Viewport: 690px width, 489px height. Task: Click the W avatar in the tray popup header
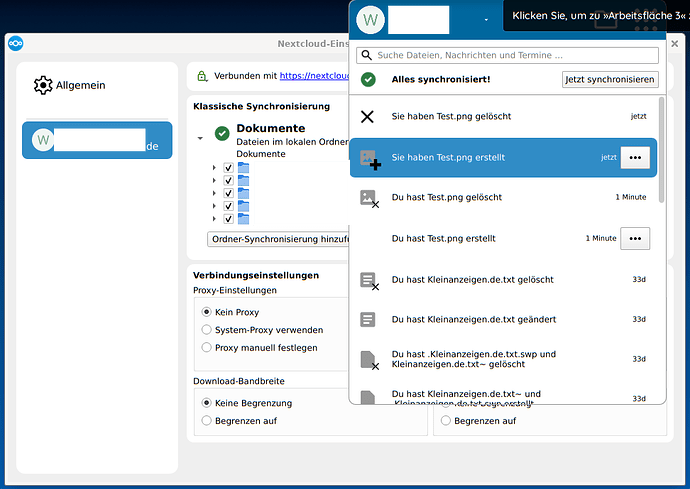[371, 20]
